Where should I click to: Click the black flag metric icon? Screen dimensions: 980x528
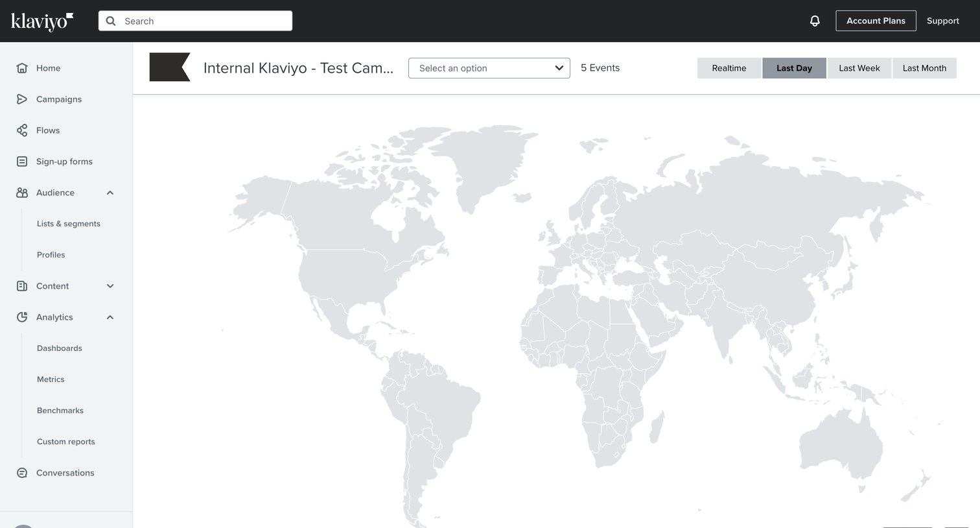tap(170, 67)
